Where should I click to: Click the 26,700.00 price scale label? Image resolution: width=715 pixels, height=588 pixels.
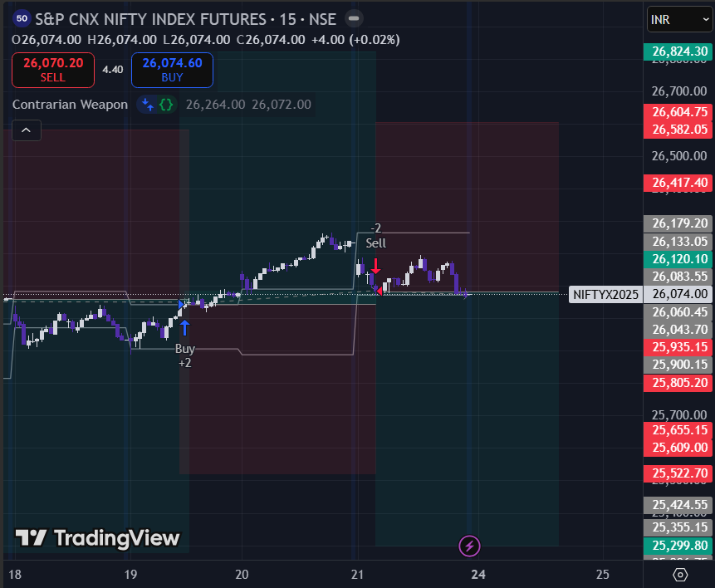(679, 91)
